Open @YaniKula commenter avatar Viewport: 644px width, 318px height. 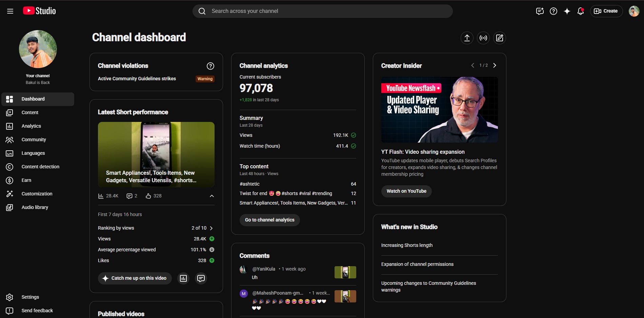243,270
